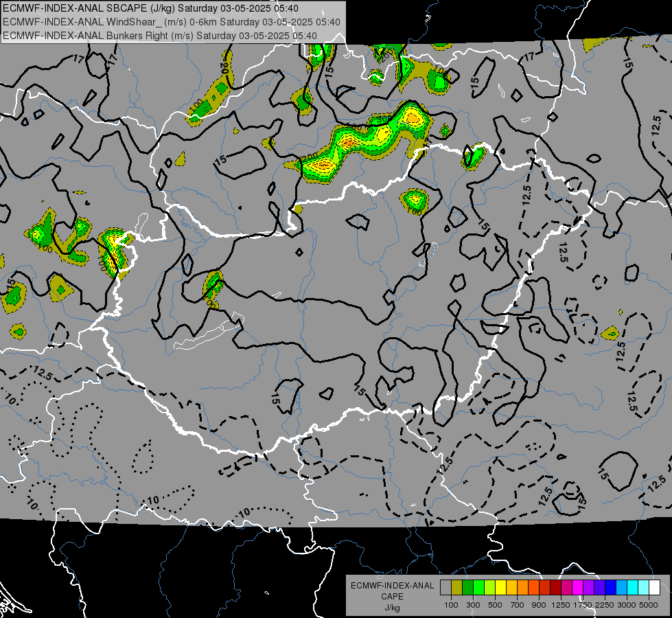Image resolution: width=672 pixels, height=618 pixels.
Task: Pick the pure yellow swatch in CAPE legend
Action: pos(500,588)
